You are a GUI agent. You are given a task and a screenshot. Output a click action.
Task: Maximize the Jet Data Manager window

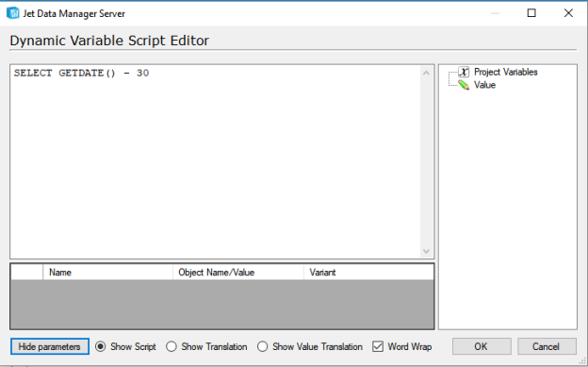531,13
